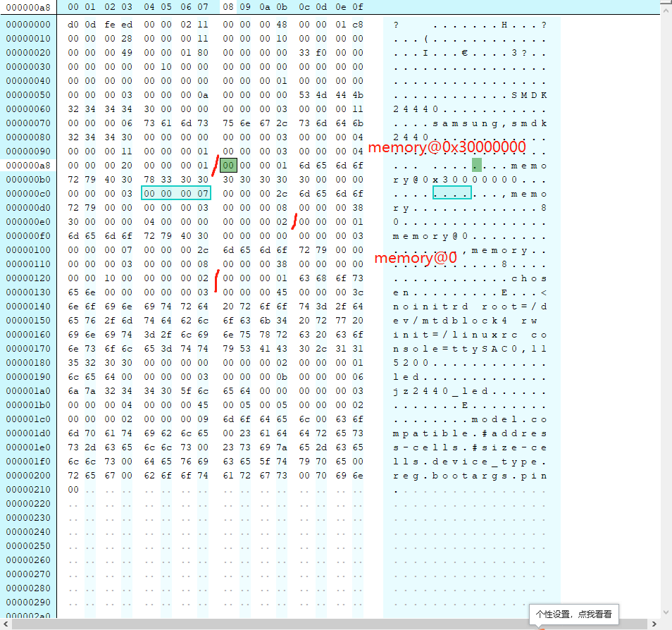The width and height of the screenshot is (672, 630).
Task: Click offset label 000001a0
Action: pyautogui.click(x=28, y=390)
